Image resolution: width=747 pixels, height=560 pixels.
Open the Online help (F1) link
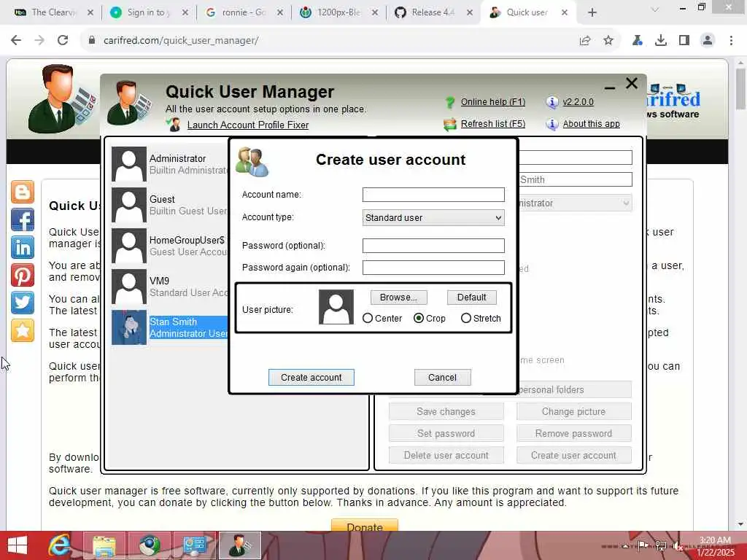pos(493,102)
